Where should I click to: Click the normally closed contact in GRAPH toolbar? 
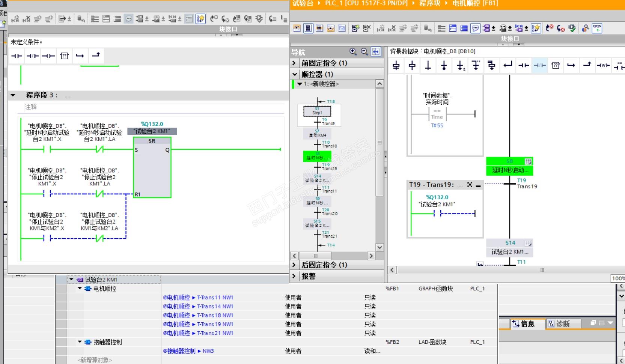click(540, 66)
